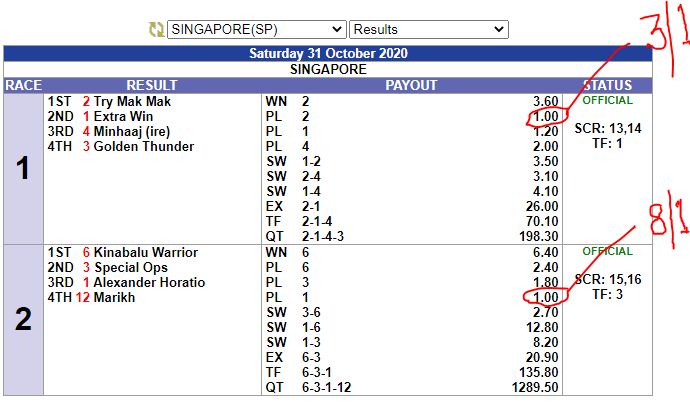Image resolution: width=690 pixels, height=402 pixels.
Task: Click the yellow refresh arrows icon
Action: pos(155,30)
